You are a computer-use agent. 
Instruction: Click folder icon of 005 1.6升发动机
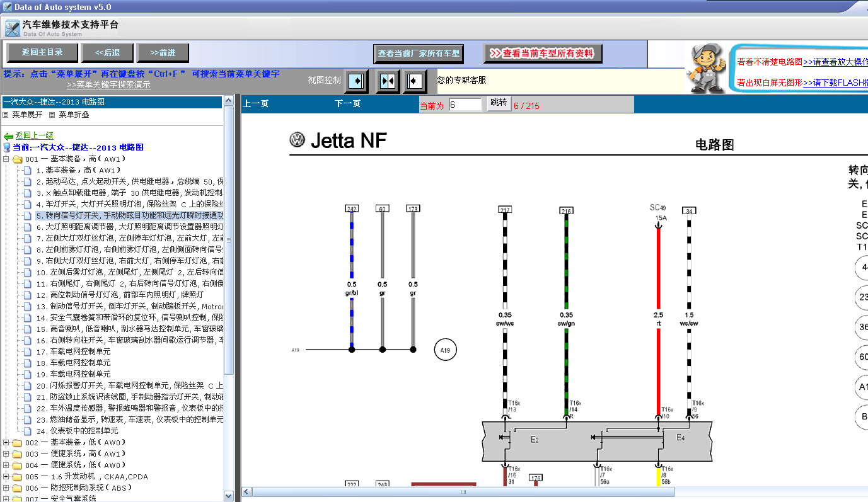point(17,477)
